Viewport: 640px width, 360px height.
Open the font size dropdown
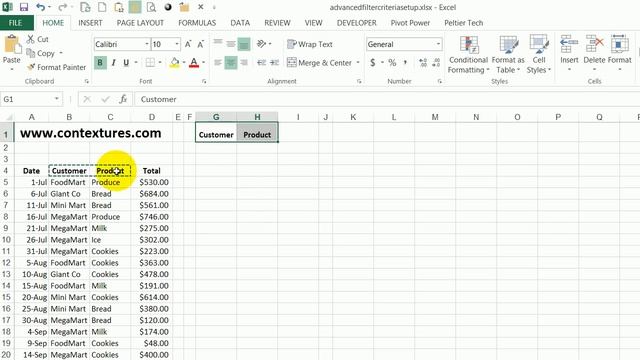(x=177, y=44)
